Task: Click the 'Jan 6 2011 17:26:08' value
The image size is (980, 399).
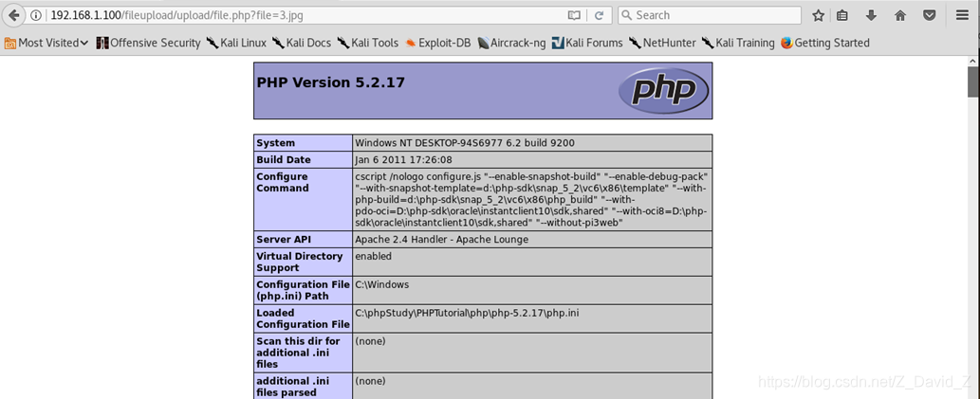Action: [x=403, y=160]
